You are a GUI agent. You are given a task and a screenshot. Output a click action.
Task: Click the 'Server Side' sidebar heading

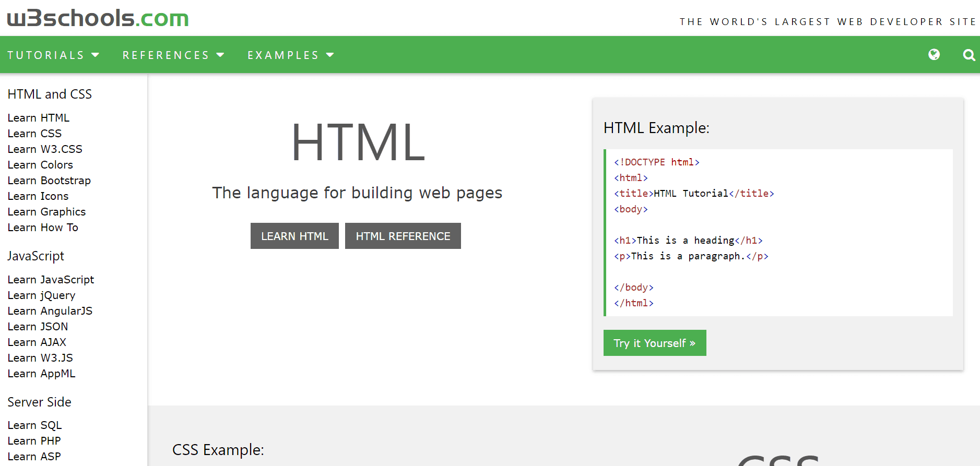pos(39,402)
